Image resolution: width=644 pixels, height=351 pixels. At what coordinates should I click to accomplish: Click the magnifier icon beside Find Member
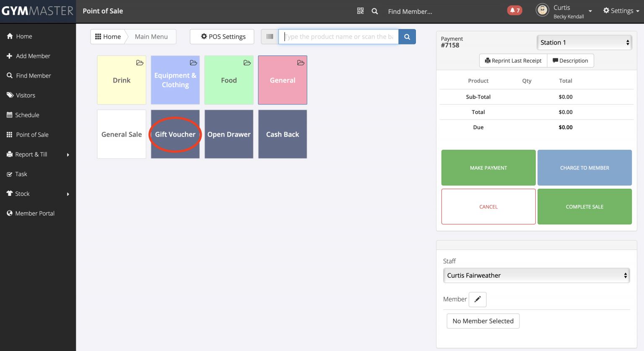coord(375,11)
